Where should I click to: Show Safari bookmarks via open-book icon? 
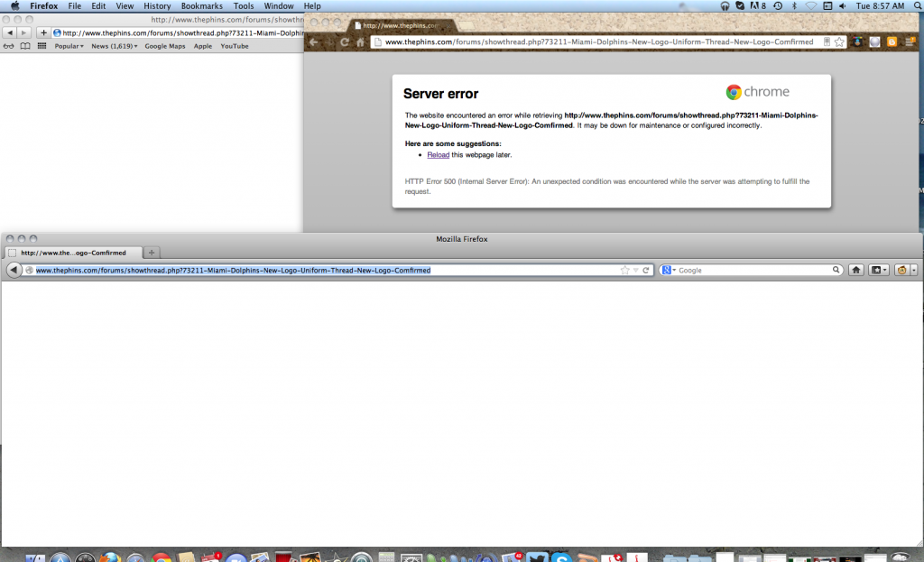(x=24, y=46)
